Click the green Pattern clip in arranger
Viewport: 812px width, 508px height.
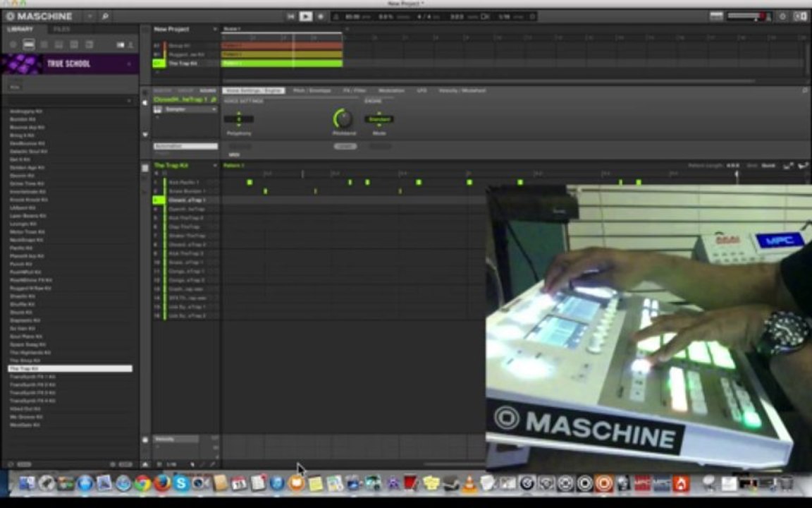coord(282,64)
